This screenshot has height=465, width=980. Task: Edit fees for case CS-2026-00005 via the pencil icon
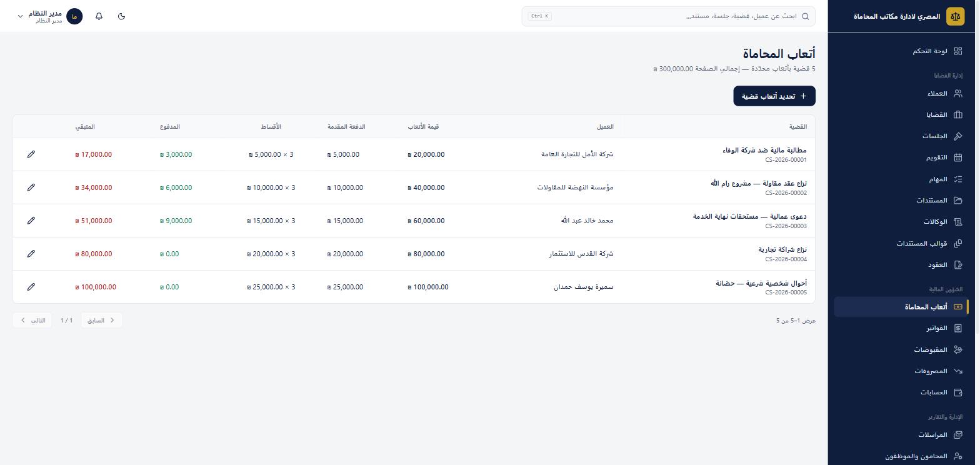(31, 287)
